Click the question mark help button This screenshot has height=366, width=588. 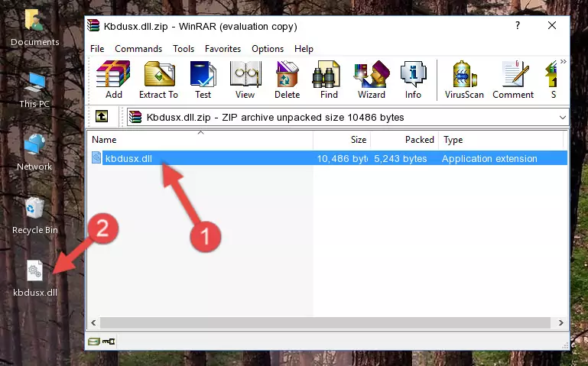518,25
